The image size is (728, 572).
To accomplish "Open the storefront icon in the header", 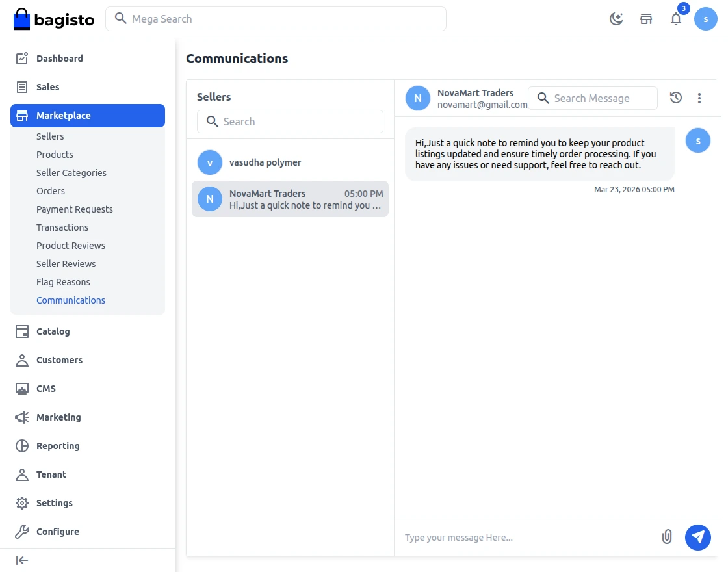I will coord(645,19).
